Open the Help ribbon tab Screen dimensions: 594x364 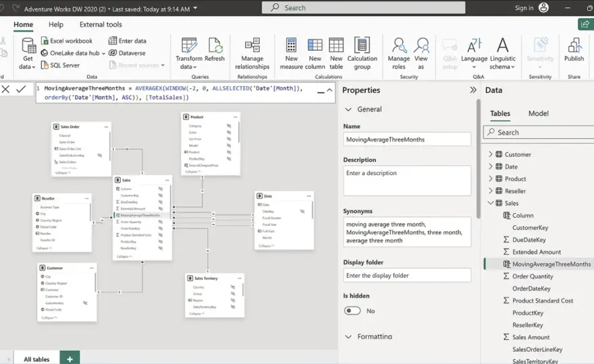pyautogui.click(x=55, y=24)
